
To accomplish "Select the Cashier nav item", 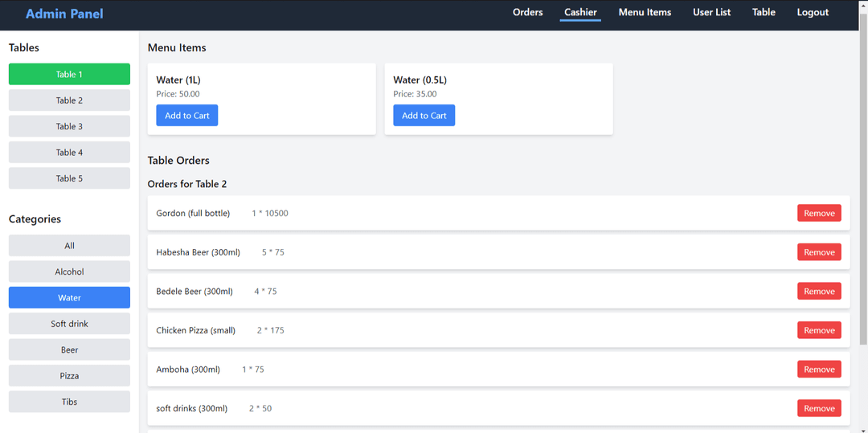I will coord(580,12).
